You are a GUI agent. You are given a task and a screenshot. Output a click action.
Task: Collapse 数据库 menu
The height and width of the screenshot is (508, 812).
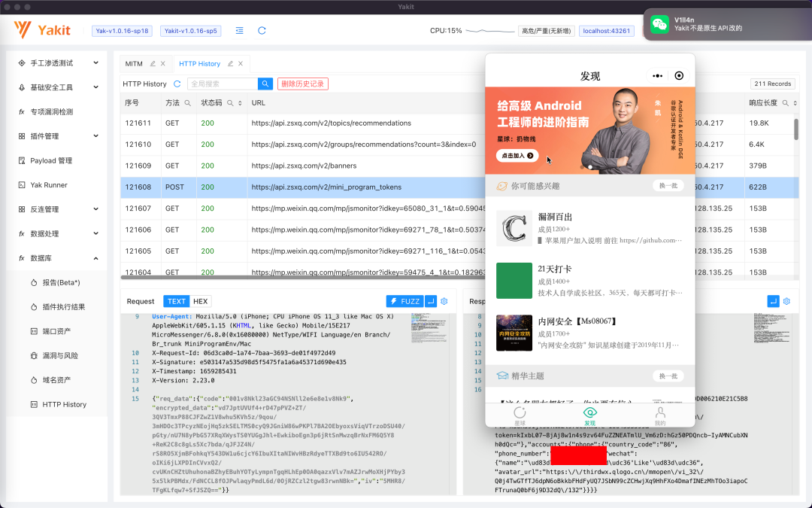(x=58, y=257)
